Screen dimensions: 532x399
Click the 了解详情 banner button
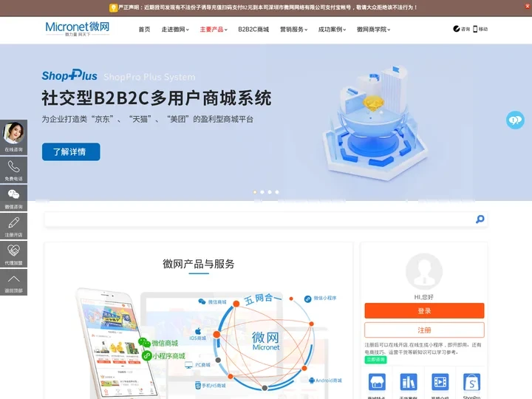[x=71, y=151]
